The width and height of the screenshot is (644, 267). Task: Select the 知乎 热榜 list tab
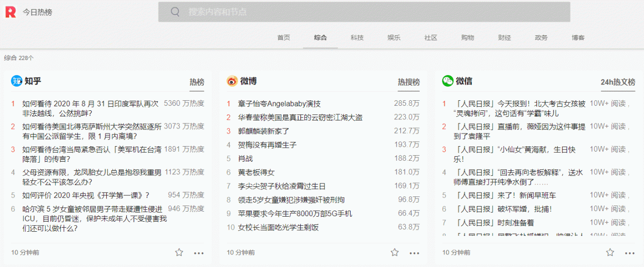(x=197, y=82)
